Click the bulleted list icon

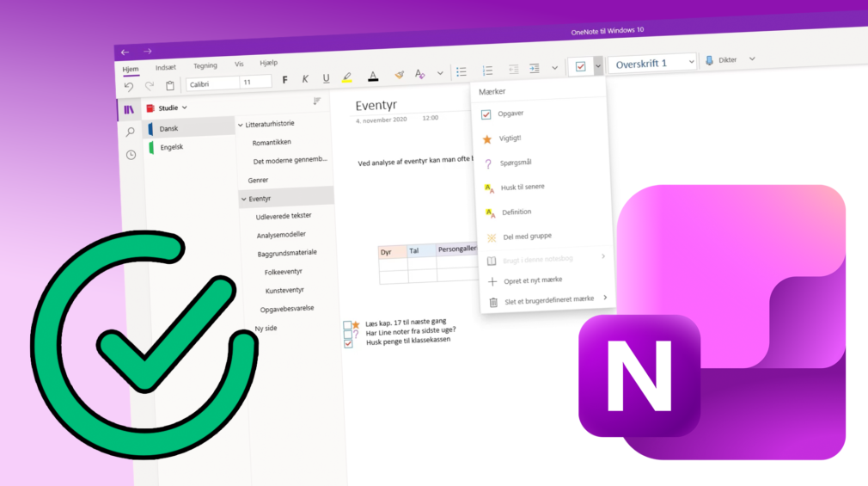tap(462, 71)
